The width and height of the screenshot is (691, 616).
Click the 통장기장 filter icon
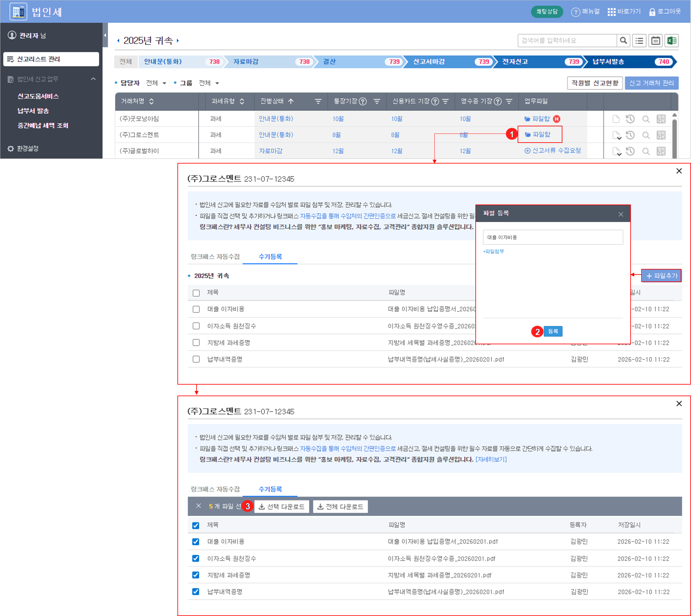[x=377, y=101]
